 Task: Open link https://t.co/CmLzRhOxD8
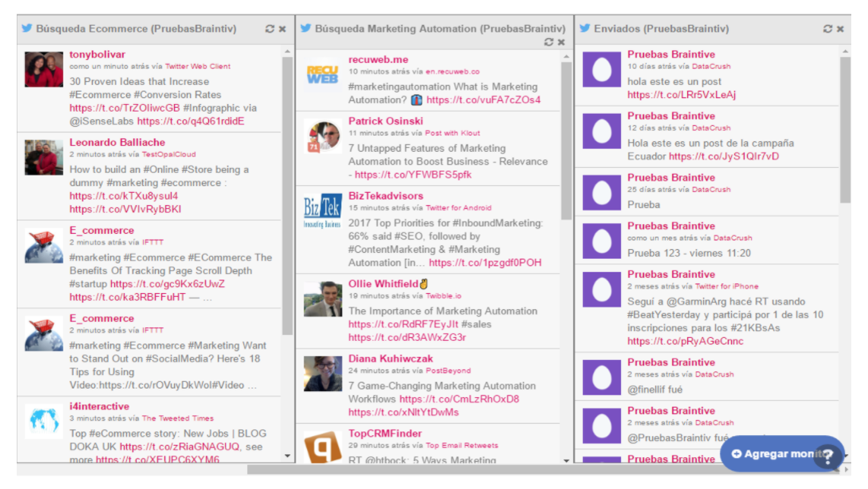[x=460, y=399]
